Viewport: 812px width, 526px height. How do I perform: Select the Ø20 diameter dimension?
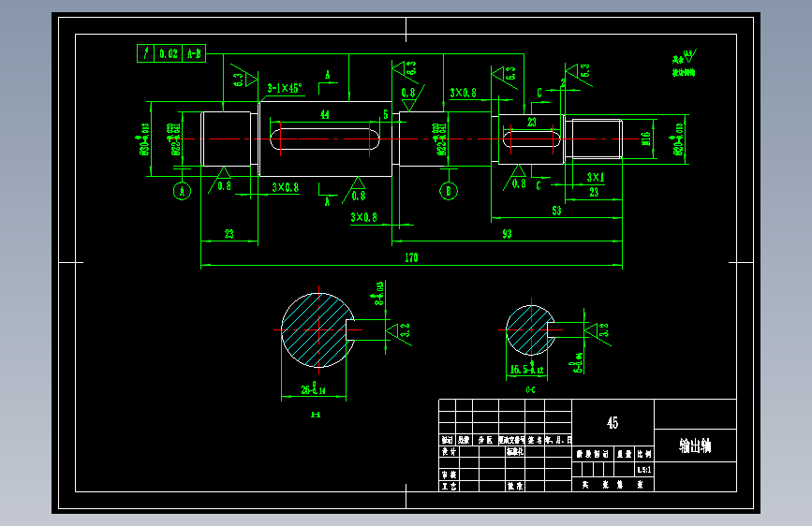(x=678, y=139)
